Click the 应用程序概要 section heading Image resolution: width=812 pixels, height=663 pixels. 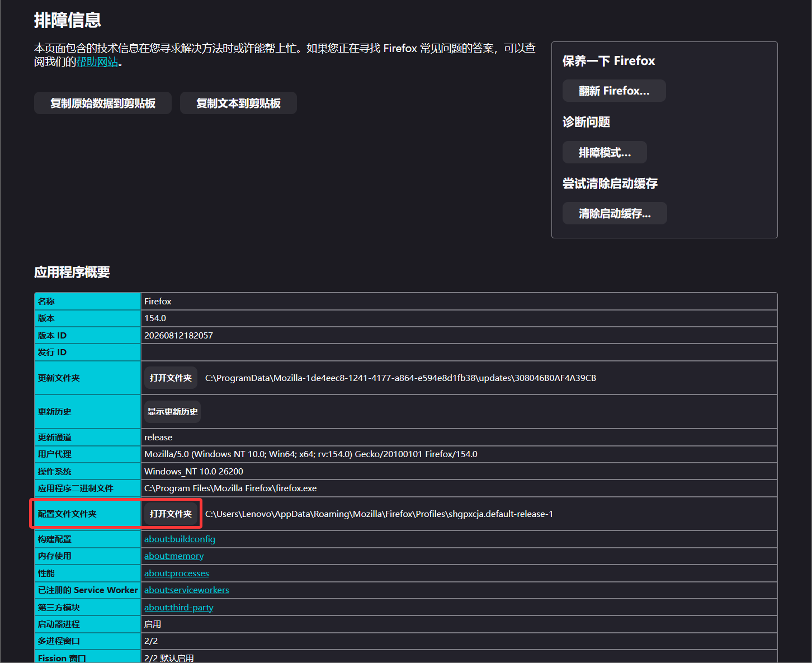(x=72, y=272)
